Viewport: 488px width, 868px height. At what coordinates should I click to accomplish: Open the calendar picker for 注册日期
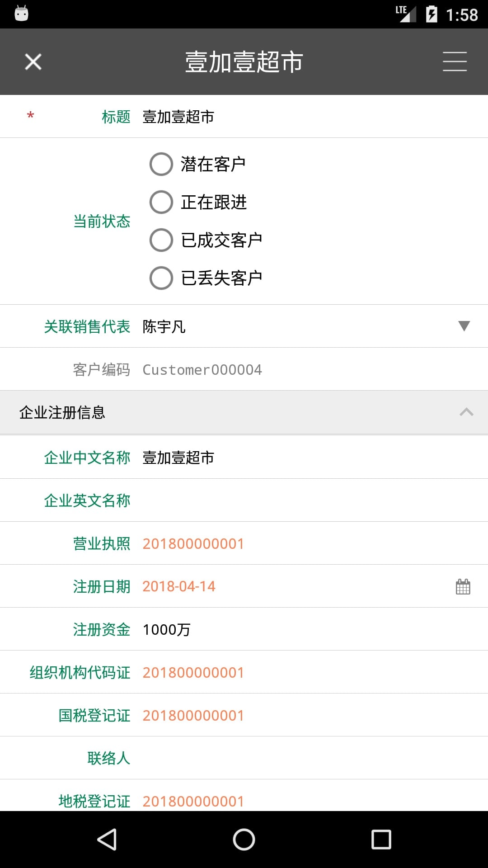(463, 586)
